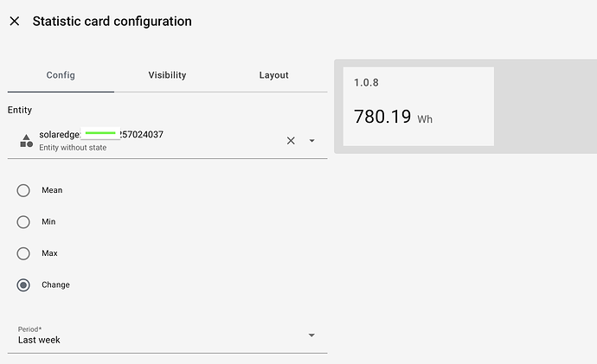Screen dimensions: 597x364
Task: Select the Change radio button
Action: [24, 285]
